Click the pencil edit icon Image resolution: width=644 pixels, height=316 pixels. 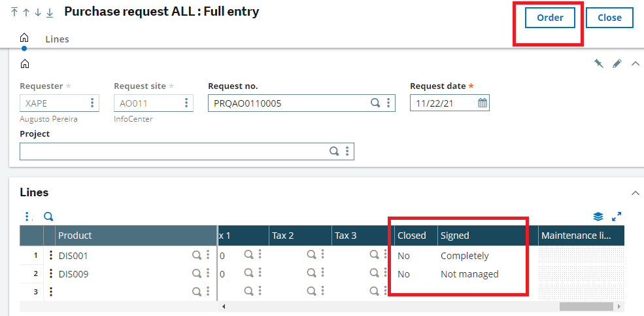pos(617,63)
